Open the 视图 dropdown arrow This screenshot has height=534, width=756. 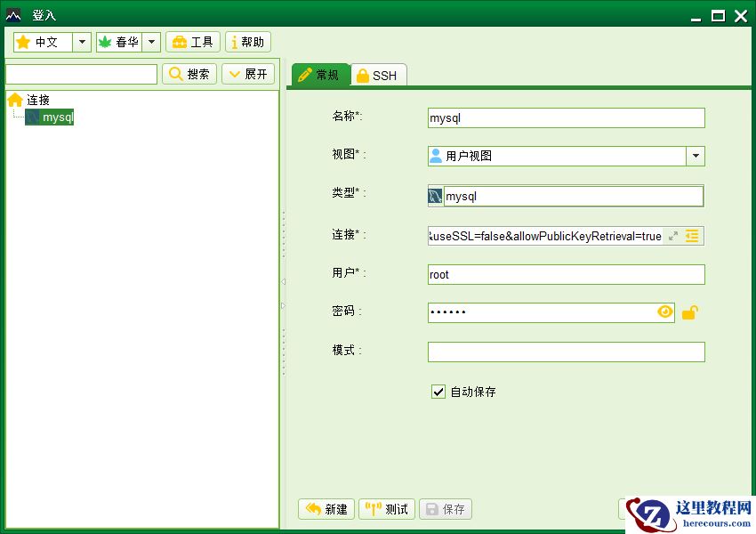point(696,155)
